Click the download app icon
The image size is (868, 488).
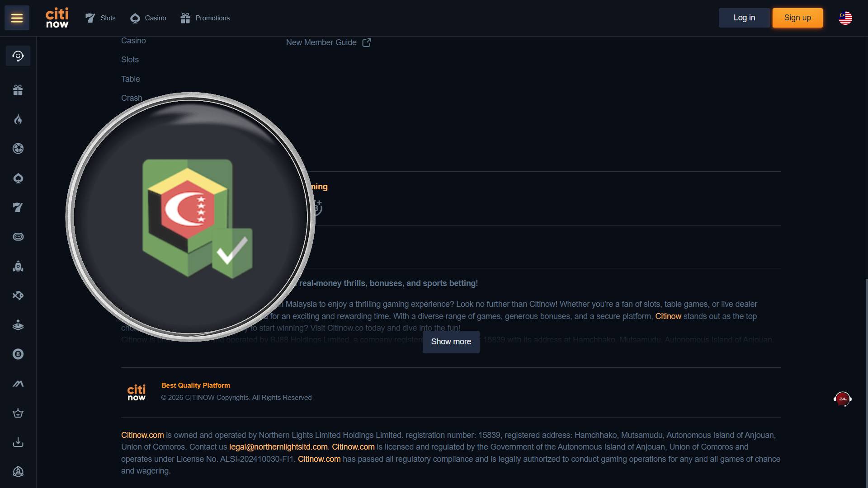18,442
